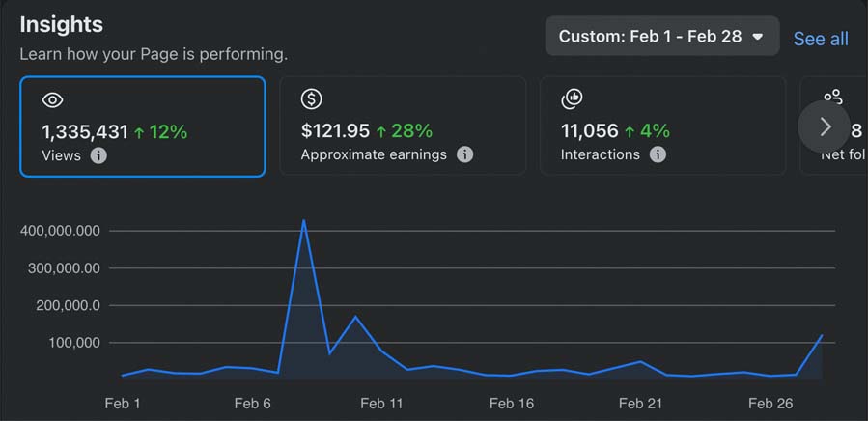Screen dimensions: 868x421
Task: Click the date range dropdown arrow
Action: 758,37
